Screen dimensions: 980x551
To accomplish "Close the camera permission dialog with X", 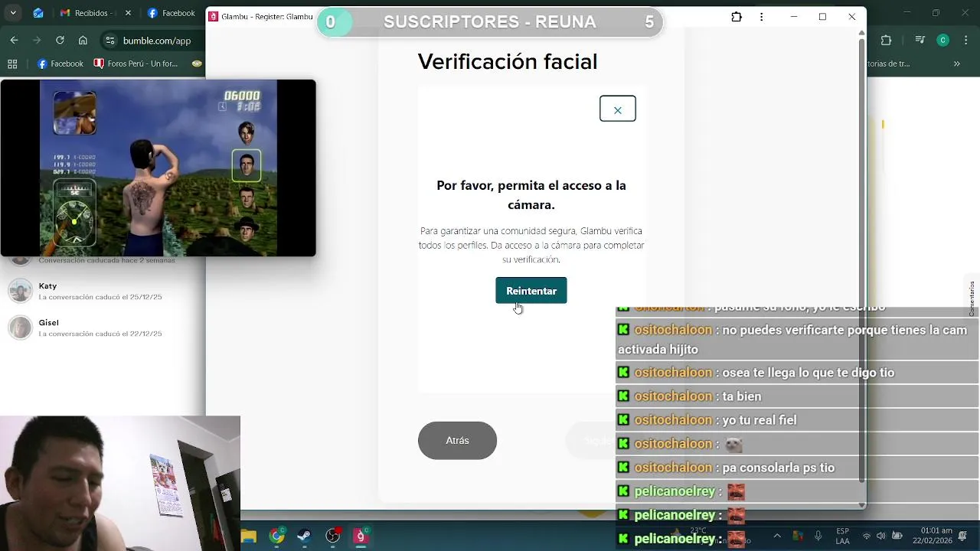I will (x=617, y=109).
